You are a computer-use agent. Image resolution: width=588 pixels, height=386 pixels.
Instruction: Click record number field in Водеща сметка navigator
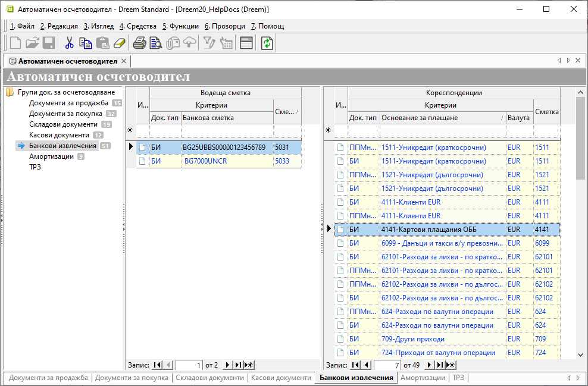tap(189, 365)
